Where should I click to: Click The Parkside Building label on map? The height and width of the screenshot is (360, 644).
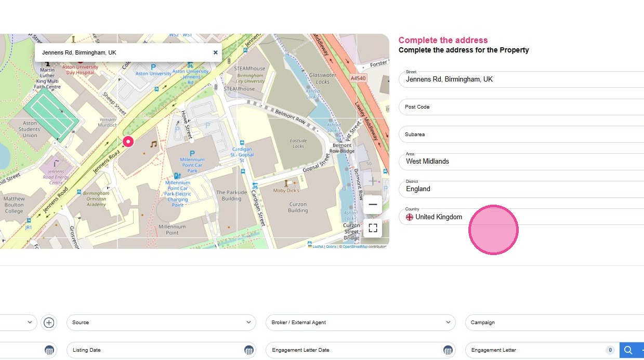231,195
